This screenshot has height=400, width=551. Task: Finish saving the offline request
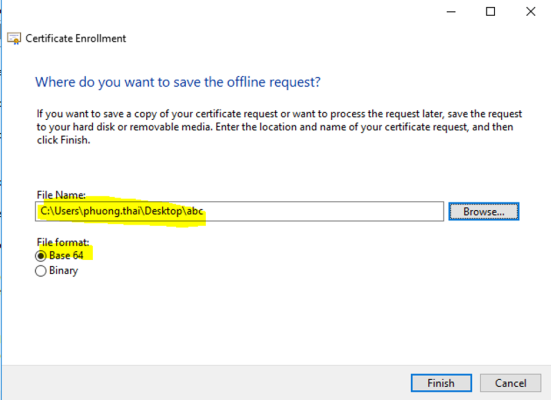441,383
